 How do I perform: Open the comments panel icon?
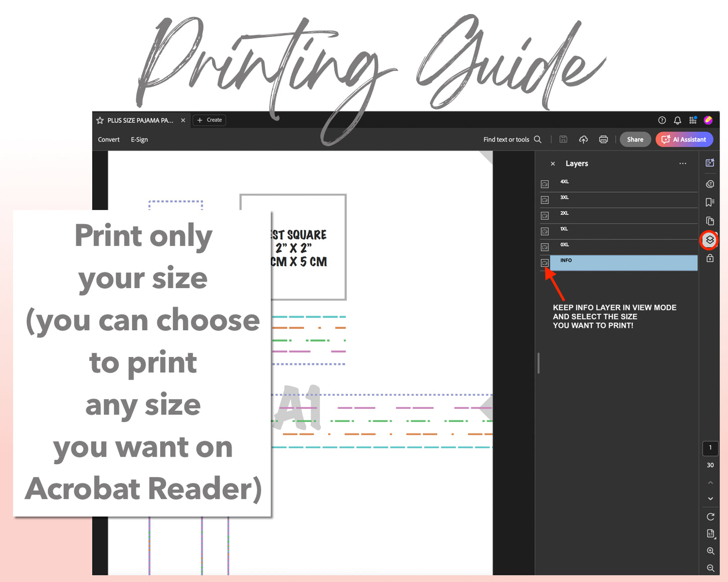pos(709,184)
